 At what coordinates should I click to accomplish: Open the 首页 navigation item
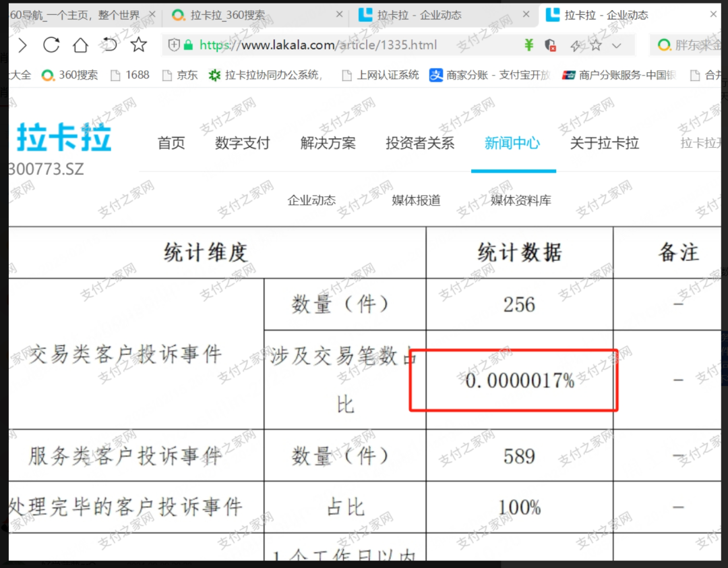(171, 143)
